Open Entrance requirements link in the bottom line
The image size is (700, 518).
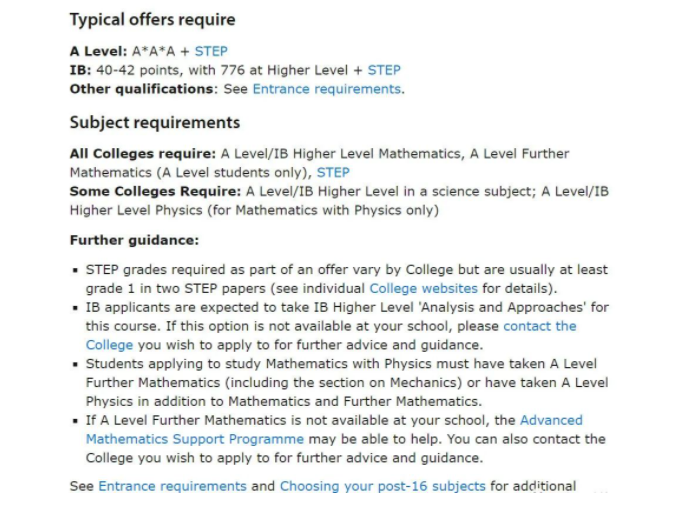(x=172, y=486)
